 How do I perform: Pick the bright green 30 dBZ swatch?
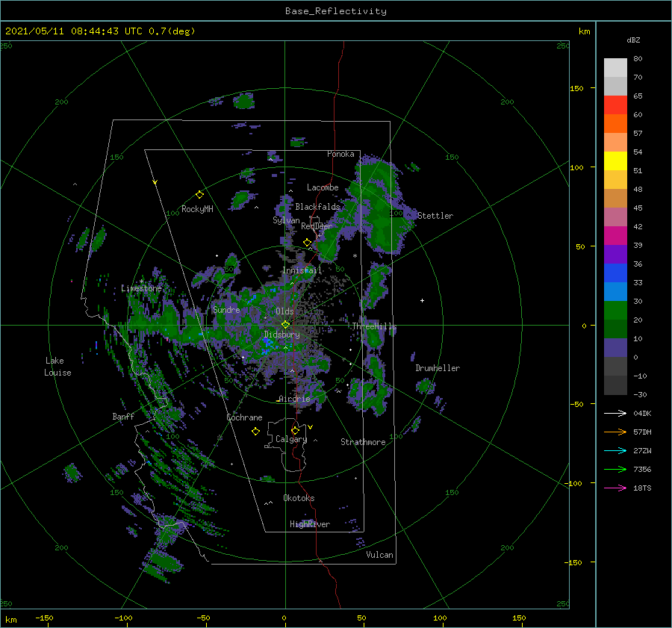point(615,310)
